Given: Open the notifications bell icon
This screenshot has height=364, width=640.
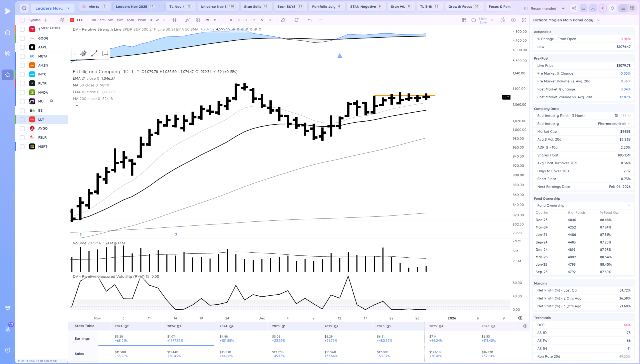Looking at the screenshot, I should point(612,8).
